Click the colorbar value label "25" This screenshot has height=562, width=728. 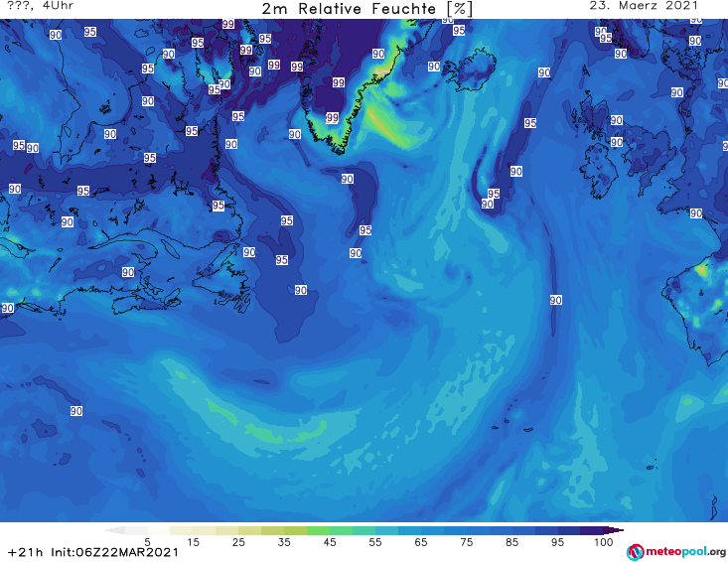(x=238, y=542)
